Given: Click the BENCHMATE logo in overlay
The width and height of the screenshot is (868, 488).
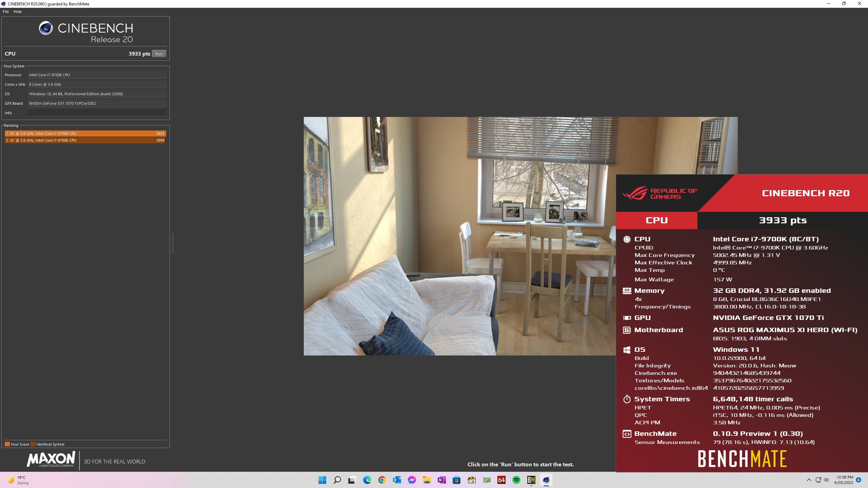Looking at the screenshot, I should 742,459.
